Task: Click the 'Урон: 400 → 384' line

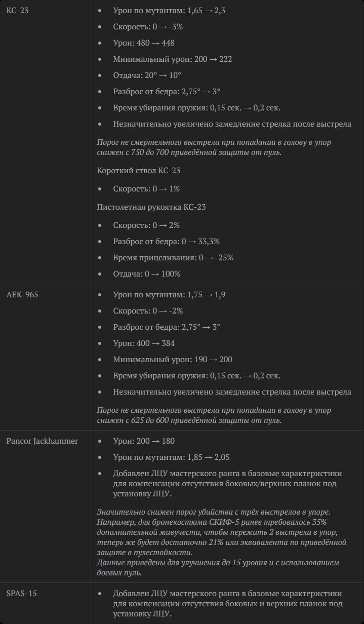Action: coord(144,343)
